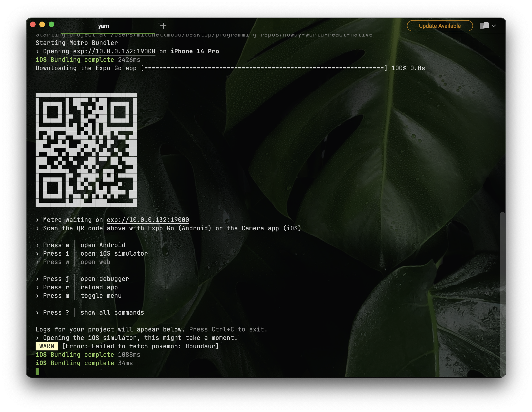
Task: Close the window with red button
Action: [33, 24]
